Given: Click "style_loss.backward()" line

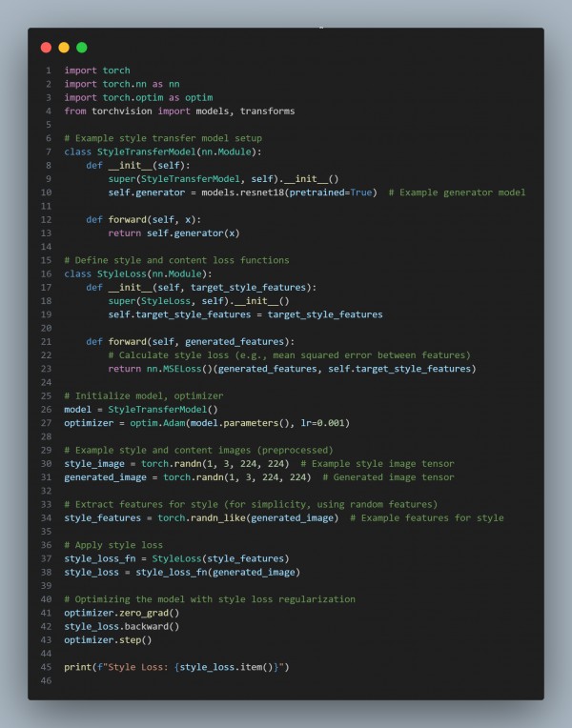Looking at the screenshot, I should tap(122, 626).
